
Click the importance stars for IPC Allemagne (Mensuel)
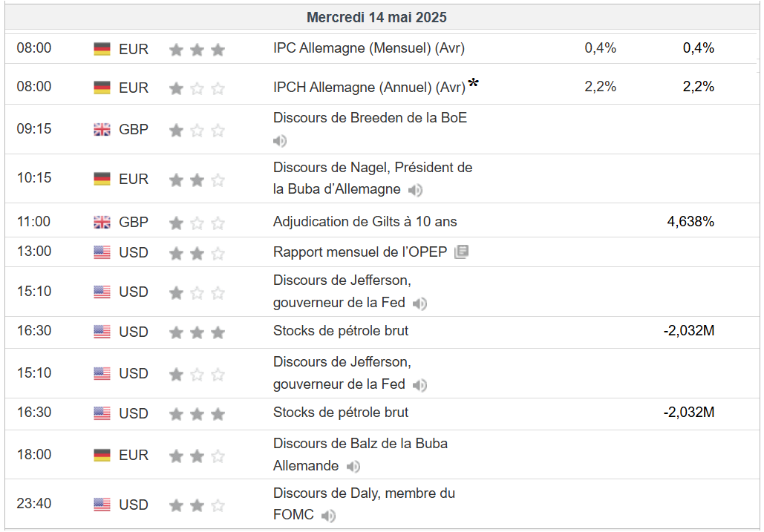(x=197, y=50)
